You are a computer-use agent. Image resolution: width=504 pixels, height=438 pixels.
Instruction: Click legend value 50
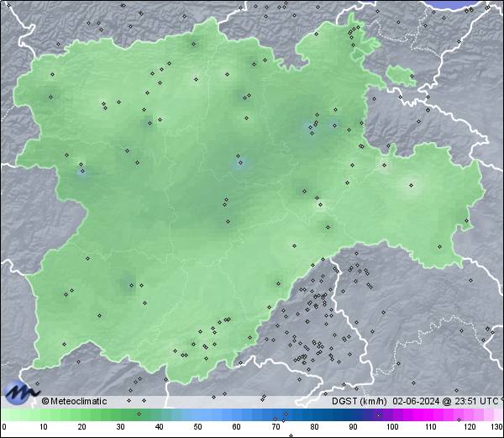[x=197, y=427]
